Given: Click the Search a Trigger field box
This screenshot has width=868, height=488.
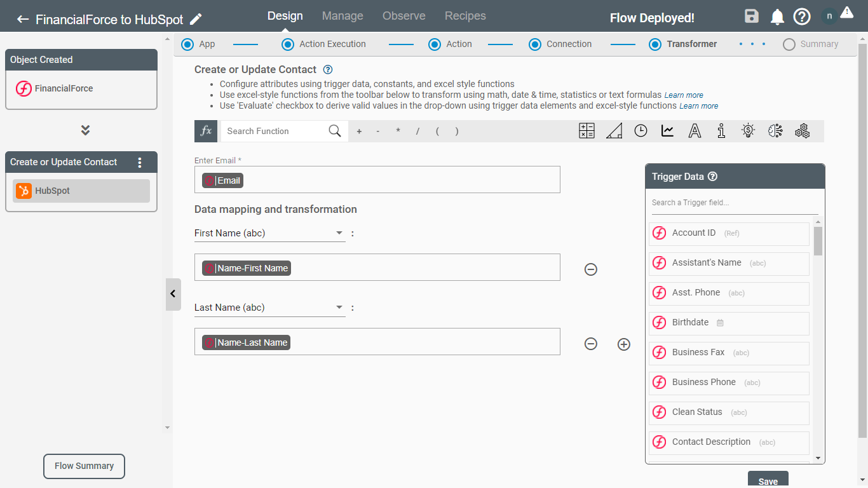Looking at the screenshot, I should pos(735,203).
